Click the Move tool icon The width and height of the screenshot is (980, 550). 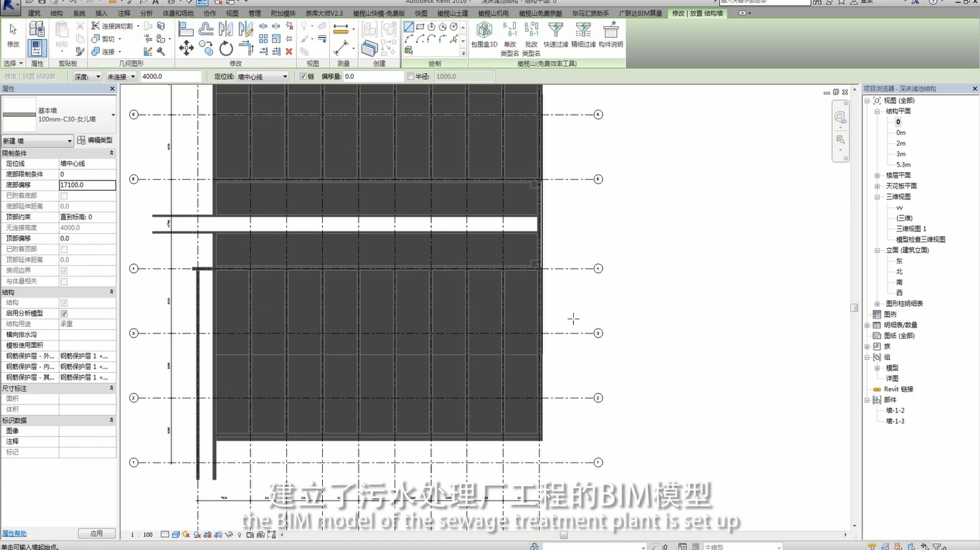click(x=186, y=48)
